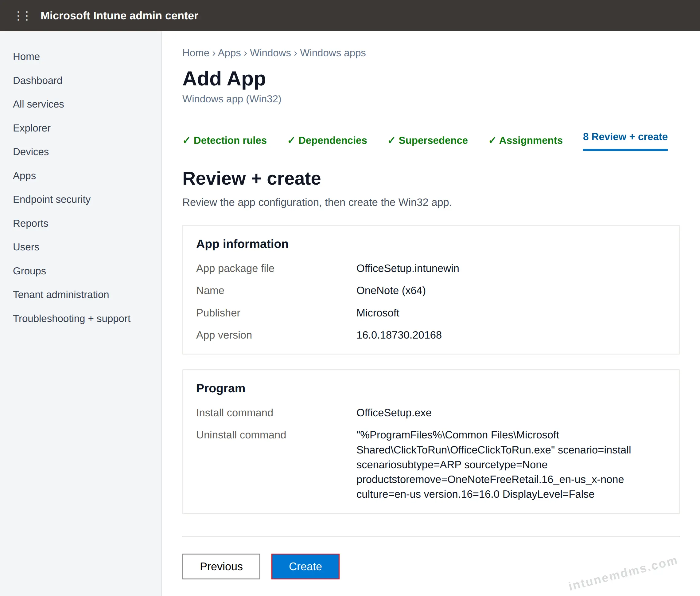Switch to the Supersedence step
The image size is (700, 596).
tap(428, 140)
